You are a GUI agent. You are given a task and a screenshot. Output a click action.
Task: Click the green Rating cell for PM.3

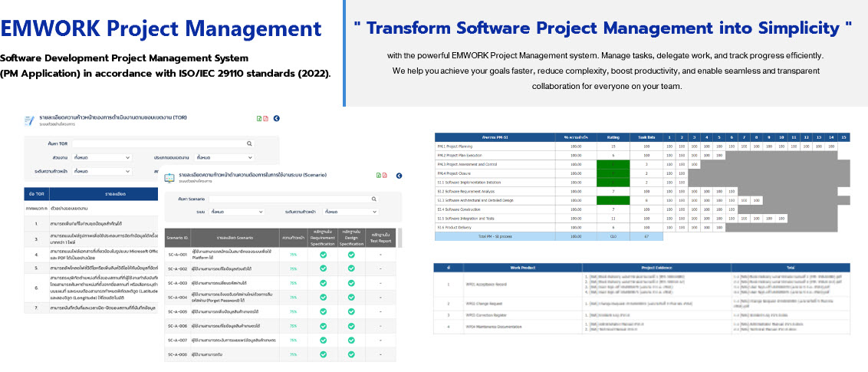point(613,164)
